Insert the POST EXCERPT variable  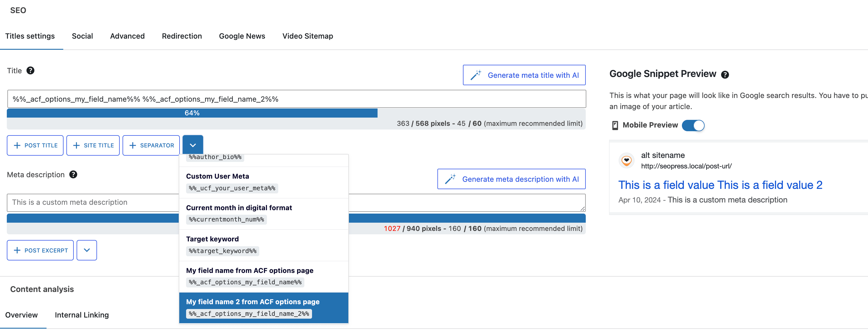[40, 250]
